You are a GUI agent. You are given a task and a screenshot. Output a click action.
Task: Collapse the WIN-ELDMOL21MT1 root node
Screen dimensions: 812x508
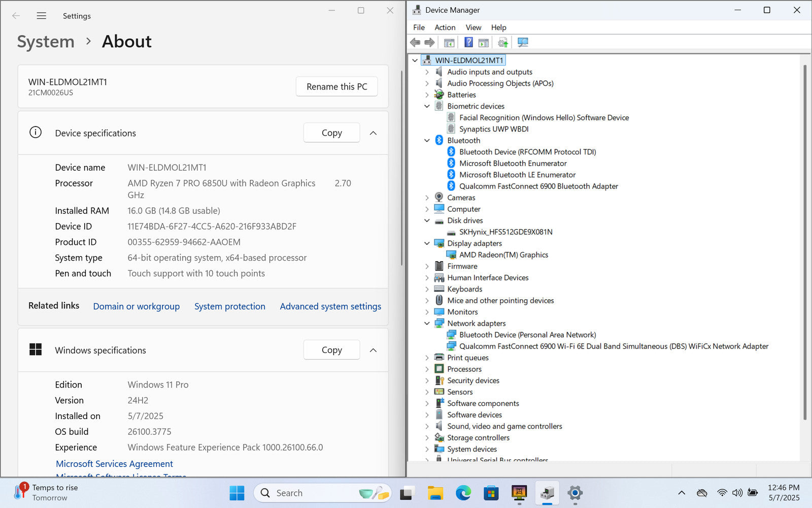(415, 60)
